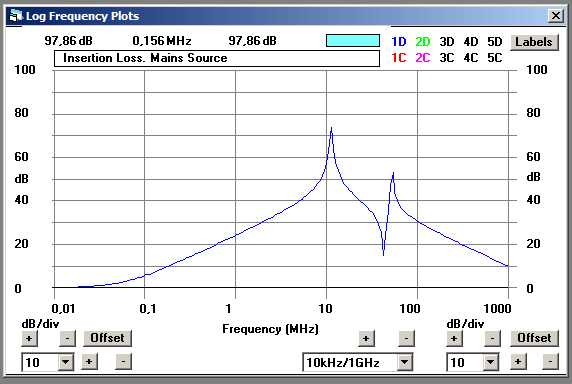Click the left Offset button
This screenshot has height=384, width=572.
[107, 338]
